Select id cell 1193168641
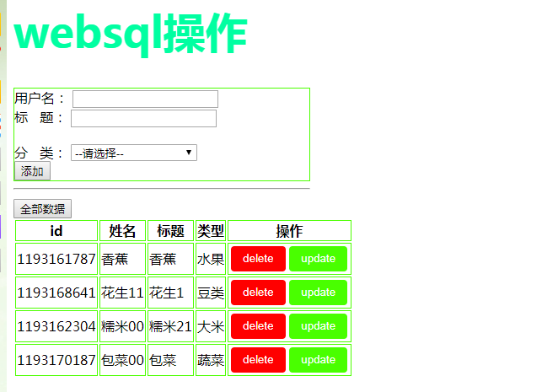Image resolution: width=558 pixels, height=392 pixels. pos(56,293)
